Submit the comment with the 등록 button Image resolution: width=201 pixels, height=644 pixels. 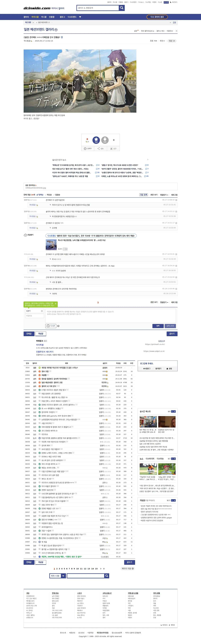(158, 326)
